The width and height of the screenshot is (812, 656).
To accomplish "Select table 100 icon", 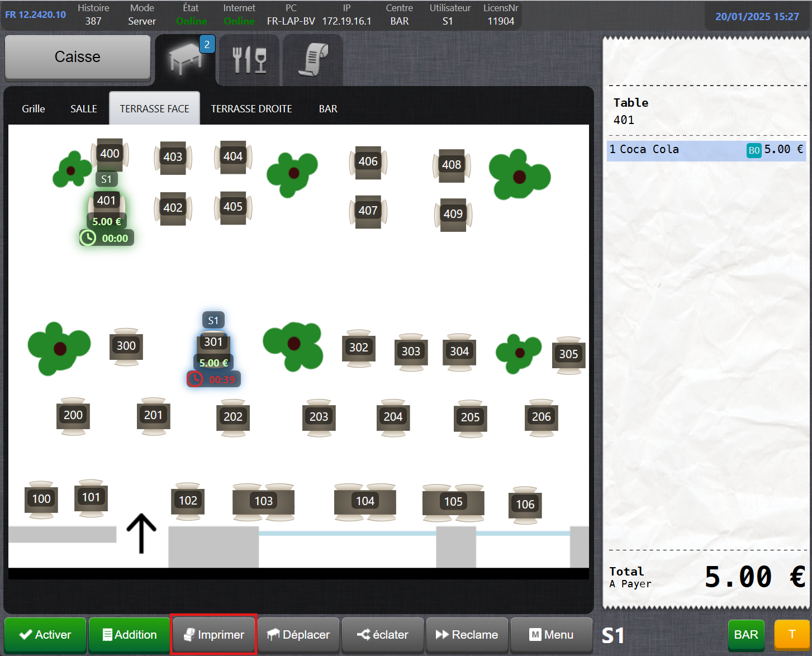I will [x=41, y=499].
